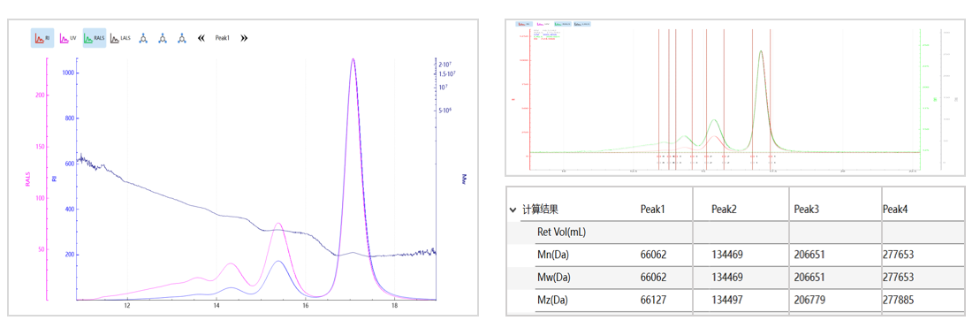Click the Peak1 label in the toolbar

point(223,38)
